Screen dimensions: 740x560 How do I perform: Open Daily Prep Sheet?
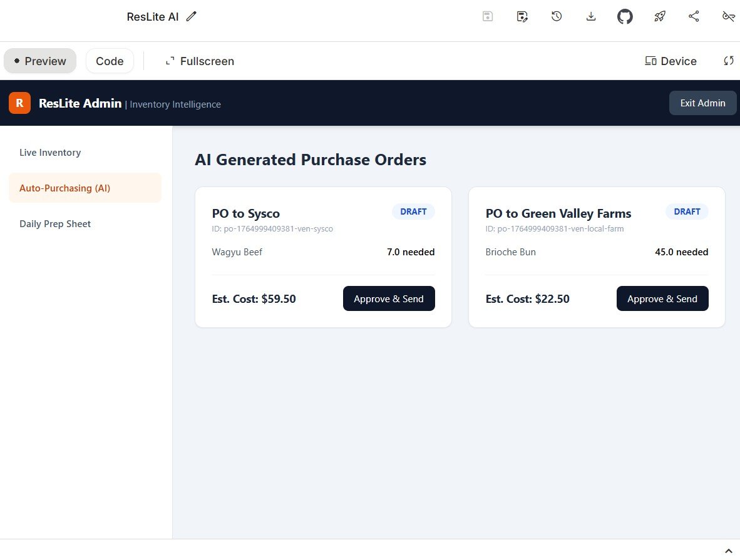[85, 223]
